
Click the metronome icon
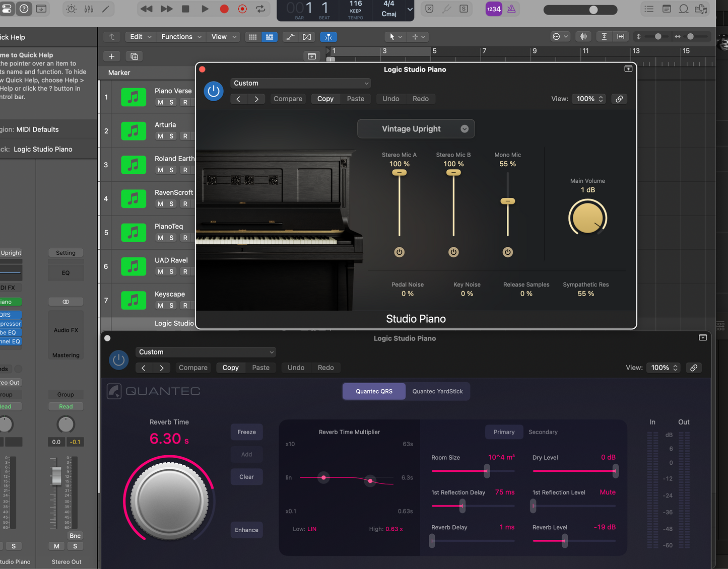point(511,9)
